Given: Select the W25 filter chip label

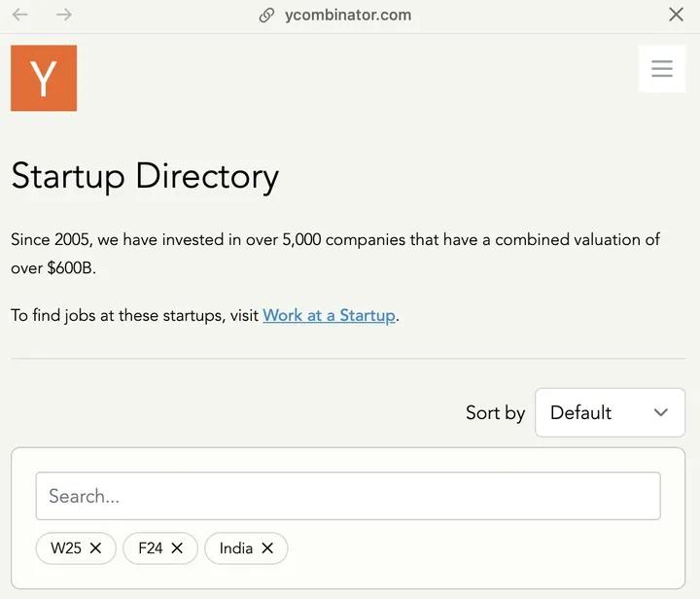Looking at the screenshot, I should [65, 548].
